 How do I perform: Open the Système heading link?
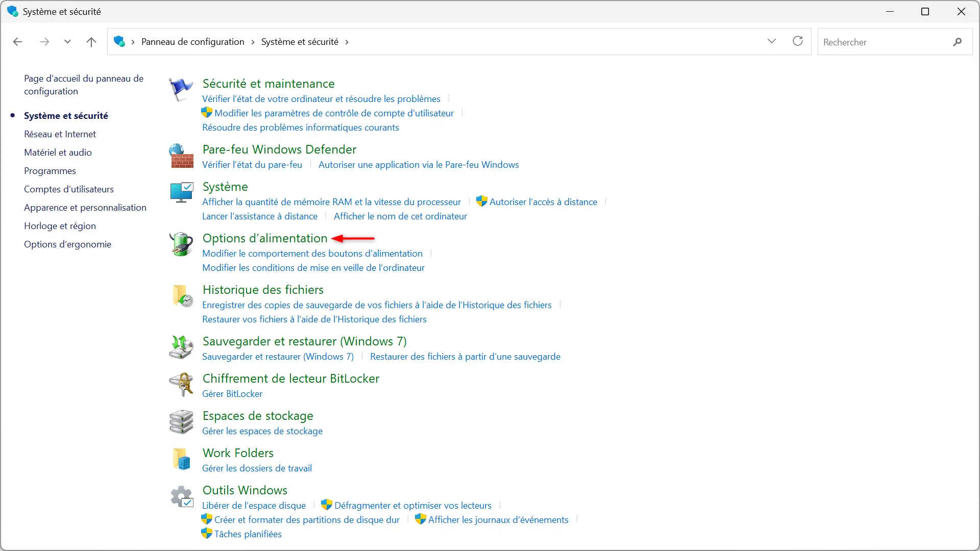[x=225, y=187]
